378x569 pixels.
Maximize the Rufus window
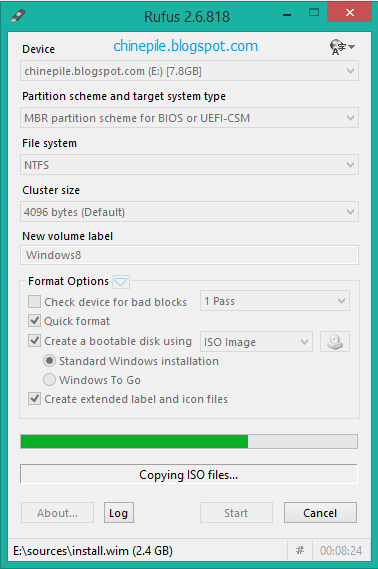point(314,13)
